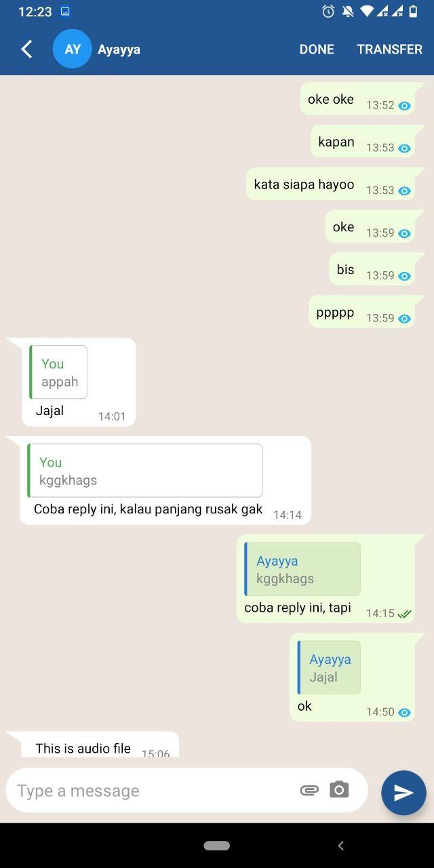
Task: Tap the eye icon beside 'ppppp' message
Action: click(x=405, y=319)
